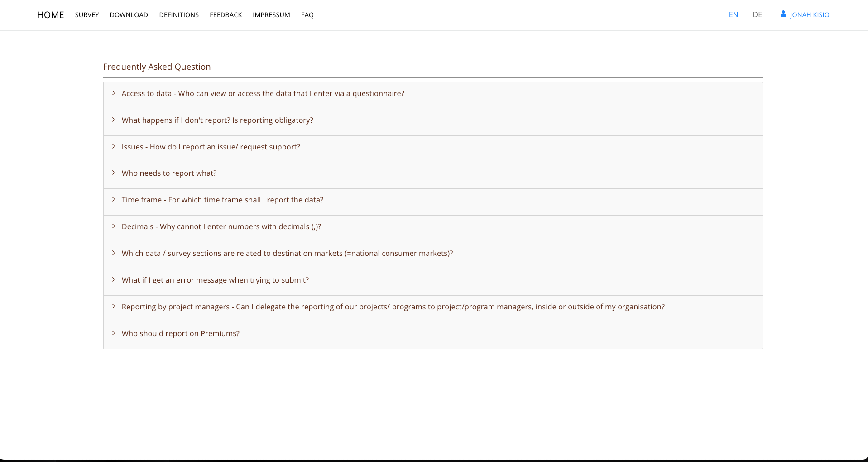Expand 'Who should report on Premiums?'
This screenshot has height=462, width=868.
(x=180, y=334)
